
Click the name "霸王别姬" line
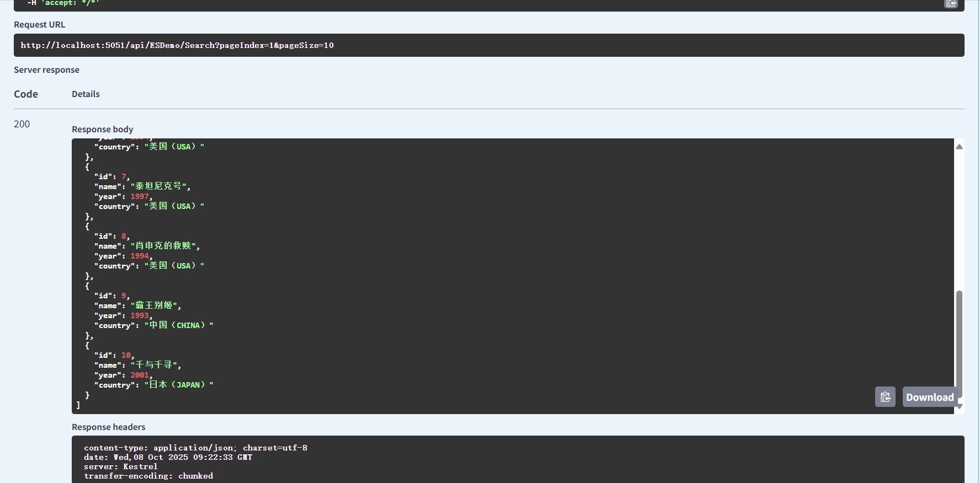[x=138, y=305]
